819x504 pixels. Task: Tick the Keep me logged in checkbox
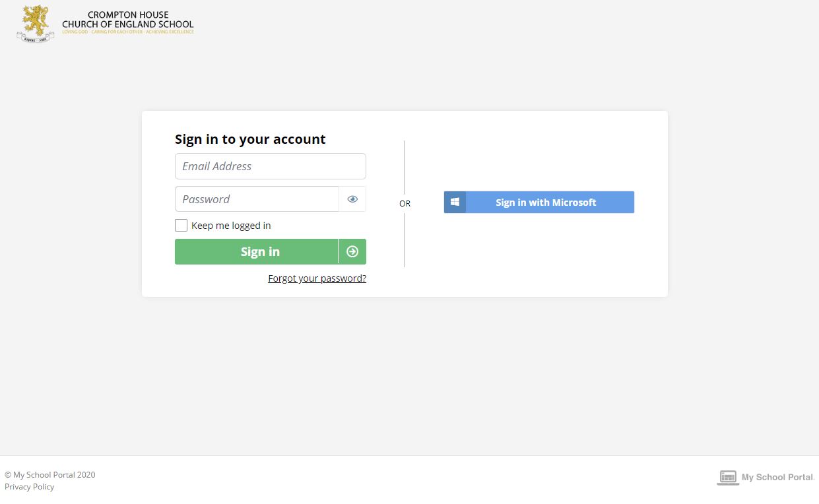tap(181, 226)
